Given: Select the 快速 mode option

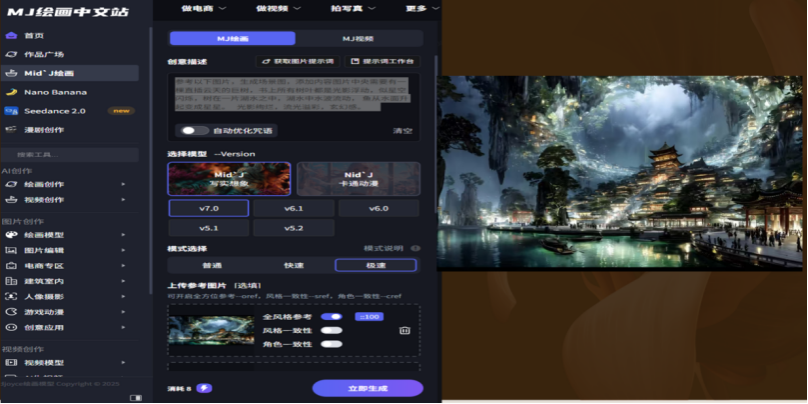Looking at the screenshot, I should point(294,265).
